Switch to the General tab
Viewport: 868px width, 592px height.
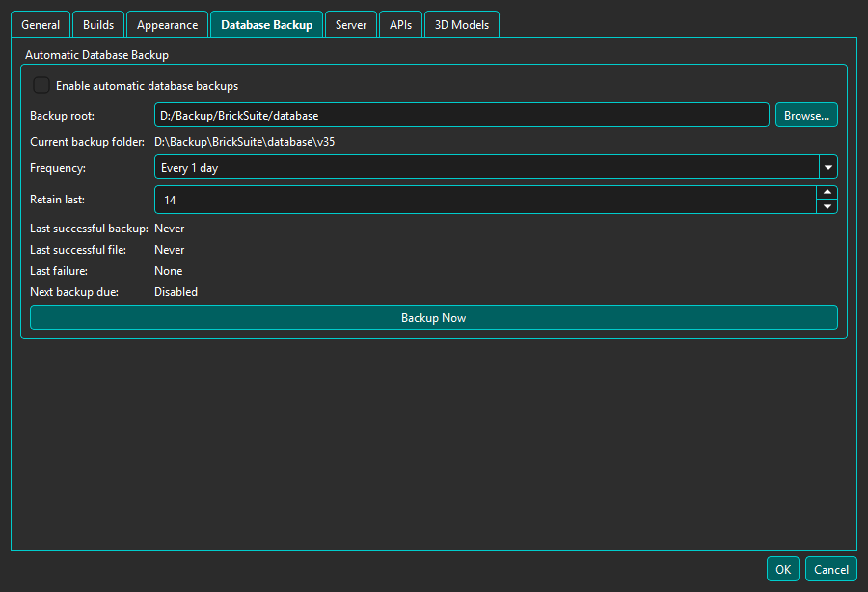[x=41, y=25]
